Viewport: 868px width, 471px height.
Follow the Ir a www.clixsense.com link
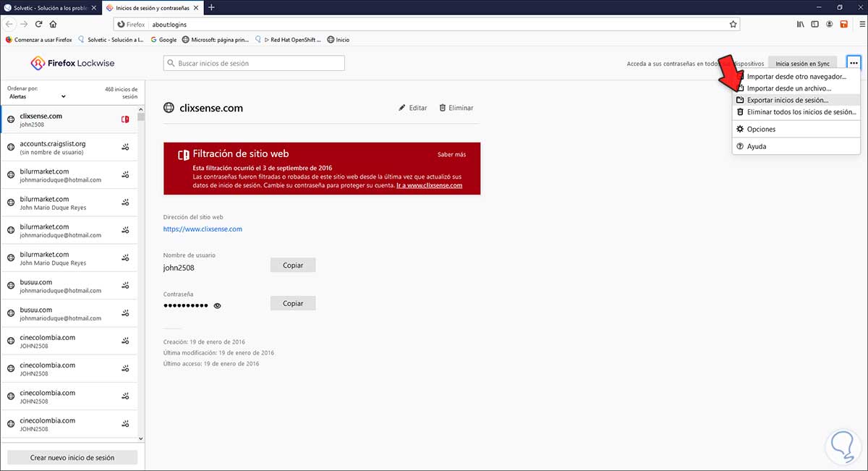[x=429, y=185]
